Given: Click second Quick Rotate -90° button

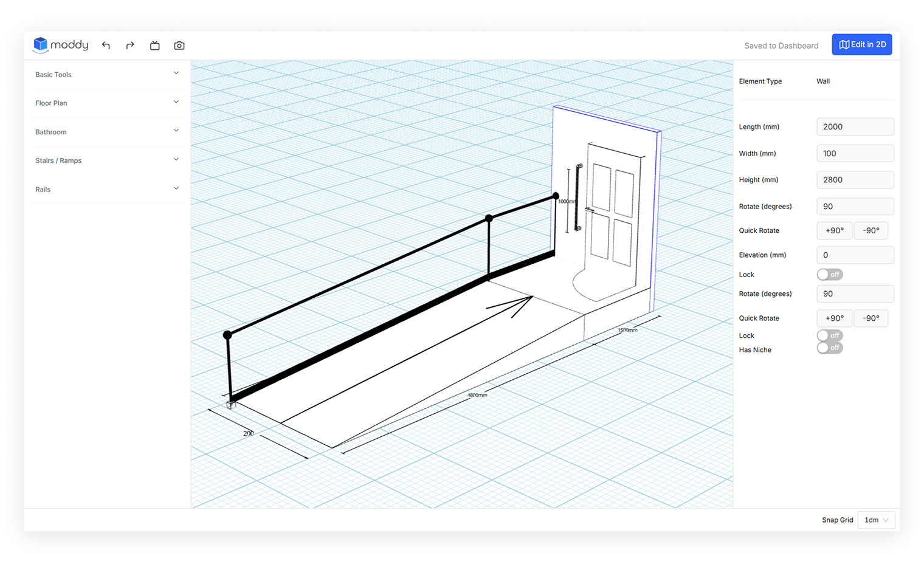Looking at the screenshot, I should pyautogui.click(x=871, y=318).
